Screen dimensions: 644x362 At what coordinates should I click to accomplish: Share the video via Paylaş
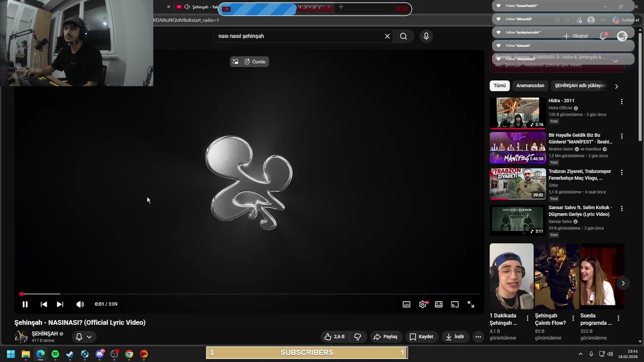(385, 337)
